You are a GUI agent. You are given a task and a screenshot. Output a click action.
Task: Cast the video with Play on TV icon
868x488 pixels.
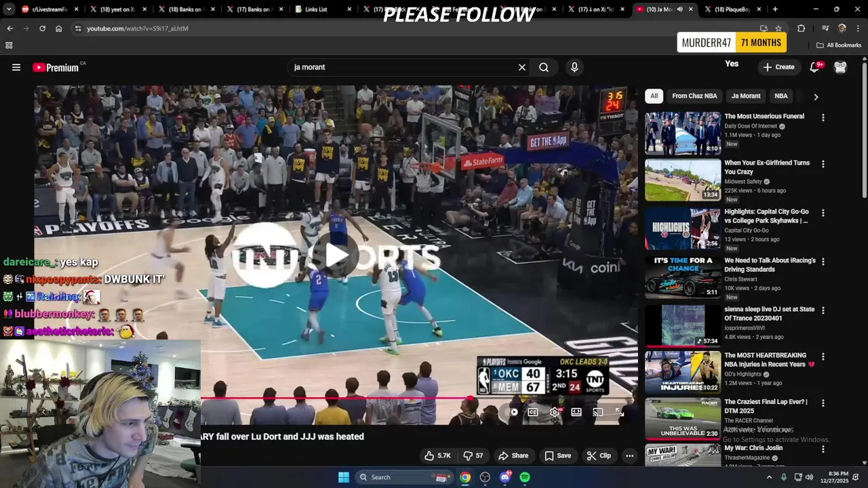tap(598, 412)
